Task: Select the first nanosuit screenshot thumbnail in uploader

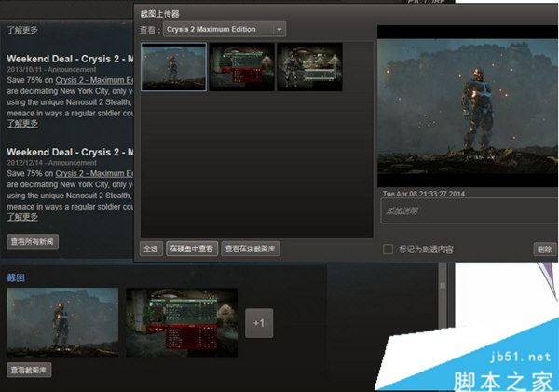Action: coord(173,67)
